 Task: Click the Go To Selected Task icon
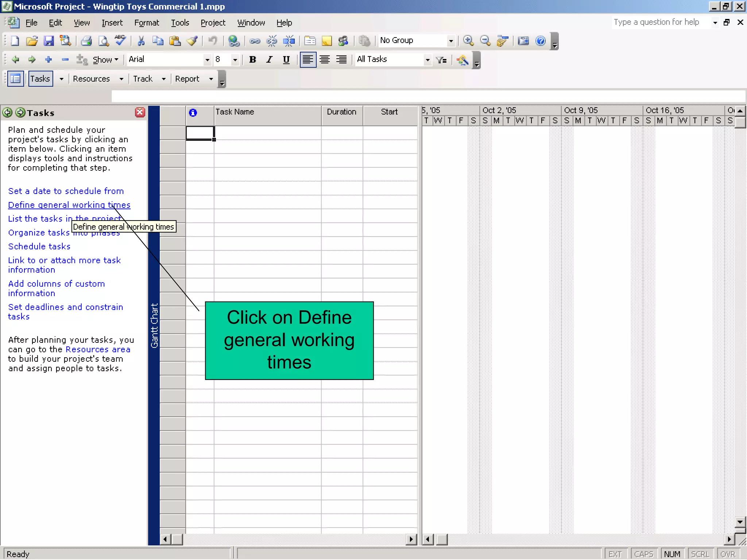502,41
